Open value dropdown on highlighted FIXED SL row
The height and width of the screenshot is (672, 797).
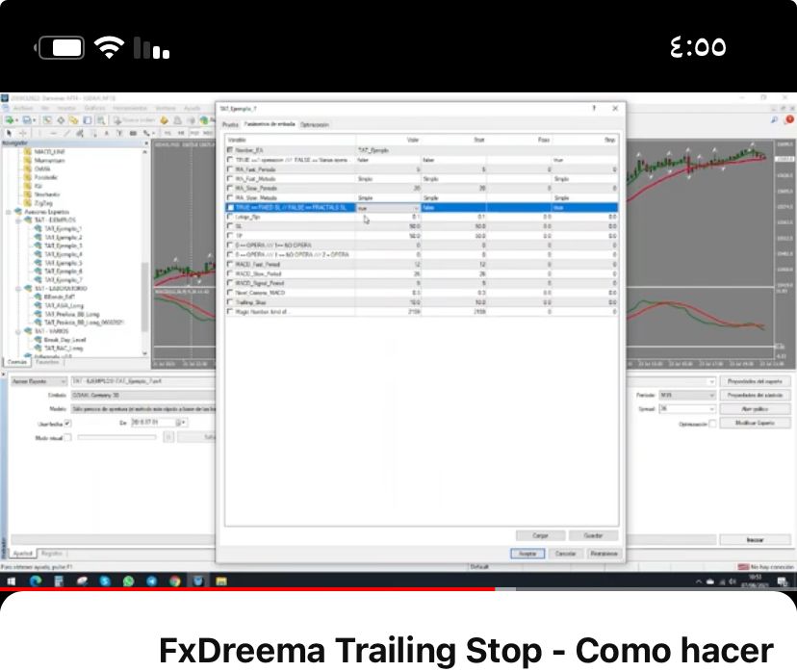(416, 208)
